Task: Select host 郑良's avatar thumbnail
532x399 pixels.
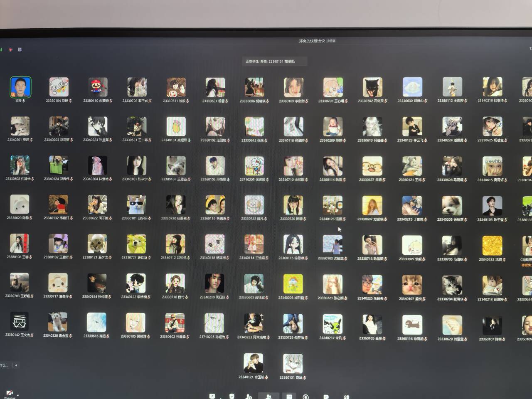Action: [20, 87]
